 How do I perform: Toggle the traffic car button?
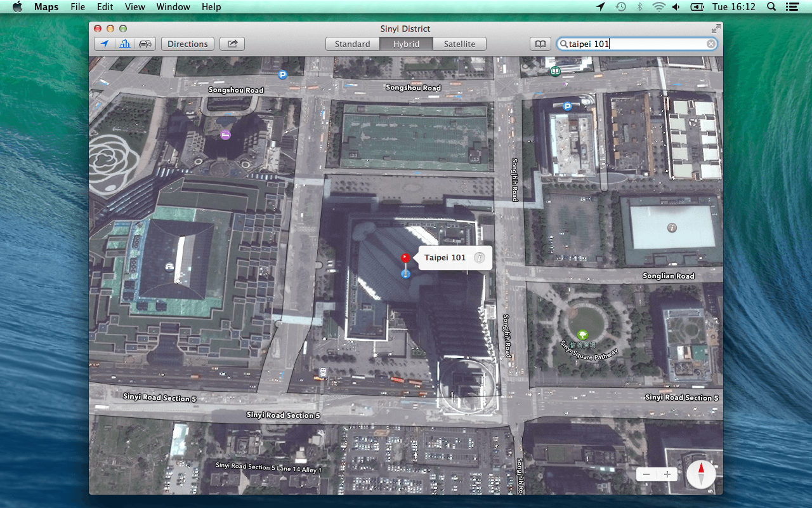point(145,44)
